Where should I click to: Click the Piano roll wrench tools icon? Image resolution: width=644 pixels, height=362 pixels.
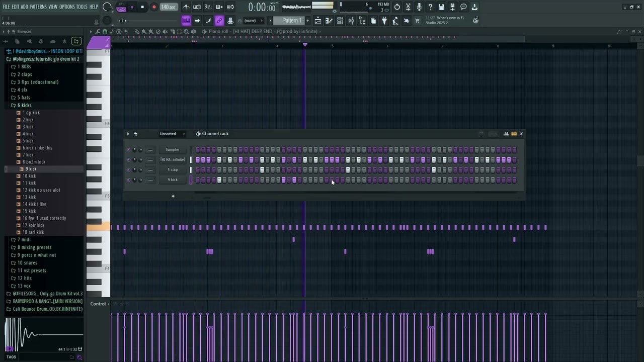coord(98,32)
